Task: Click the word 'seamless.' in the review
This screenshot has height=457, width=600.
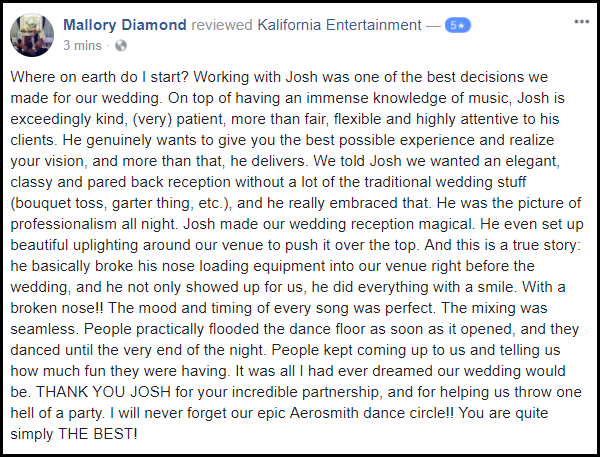Action: [44, 329]
